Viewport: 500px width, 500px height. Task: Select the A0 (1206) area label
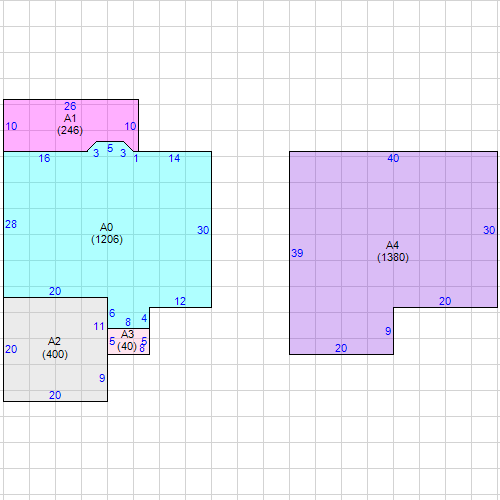coord(107,233)
